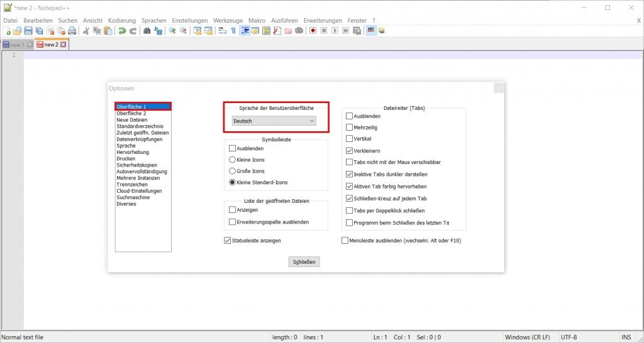Open the Kodierung menu
This screenshot has width=644, height=343.
121,21
